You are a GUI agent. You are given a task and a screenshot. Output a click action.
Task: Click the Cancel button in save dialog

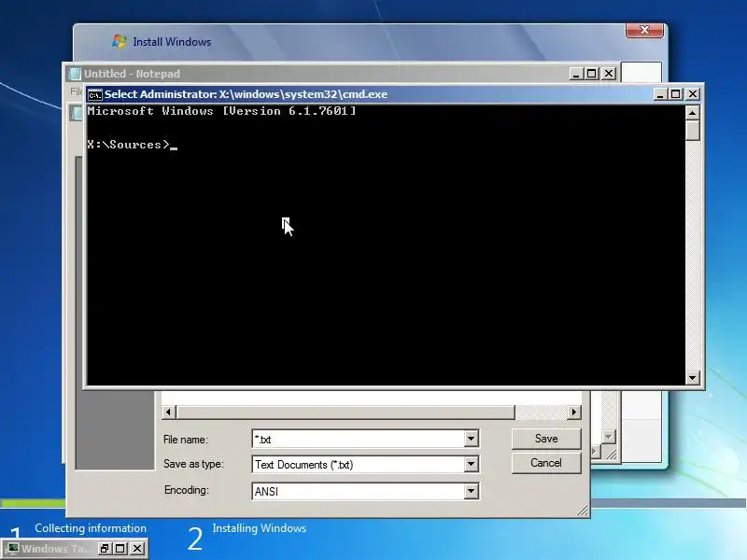546,463
